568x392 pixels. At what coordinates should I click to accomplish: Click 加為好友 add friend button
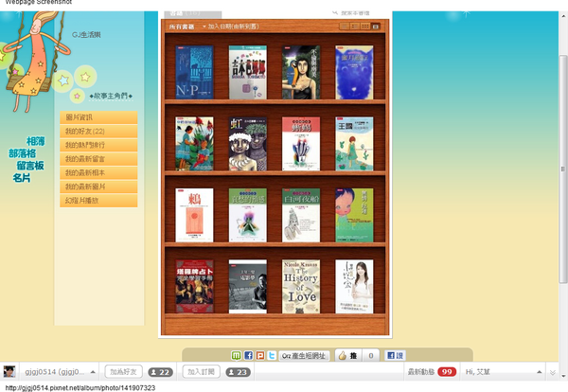point(123,372)
